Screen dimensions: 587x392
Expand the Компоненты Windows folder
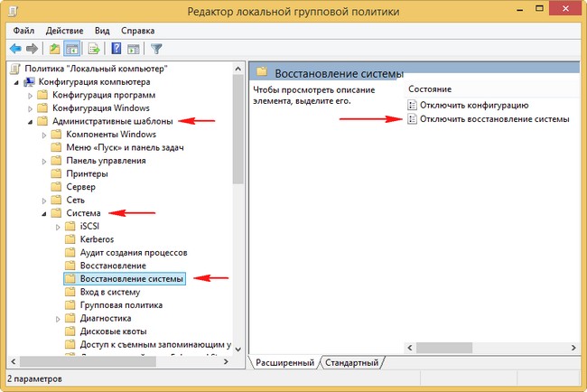(x=43, y=135)
